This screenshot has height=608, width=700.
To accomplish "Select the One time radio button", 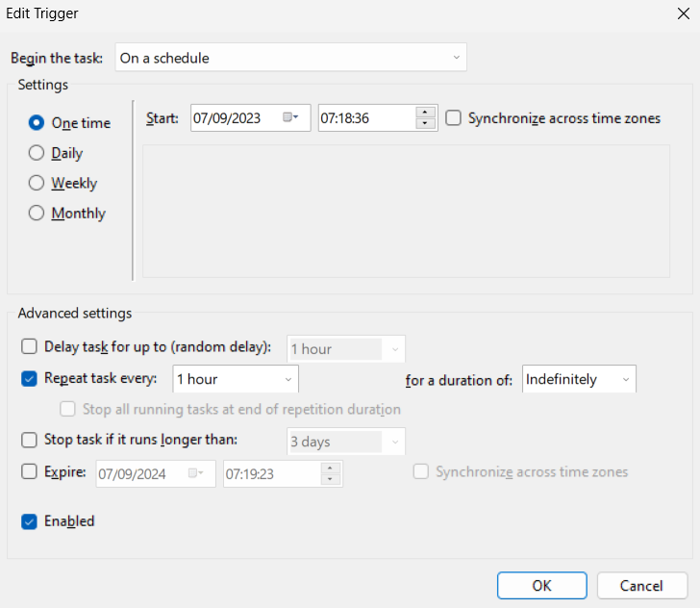I will pos(37,122).
